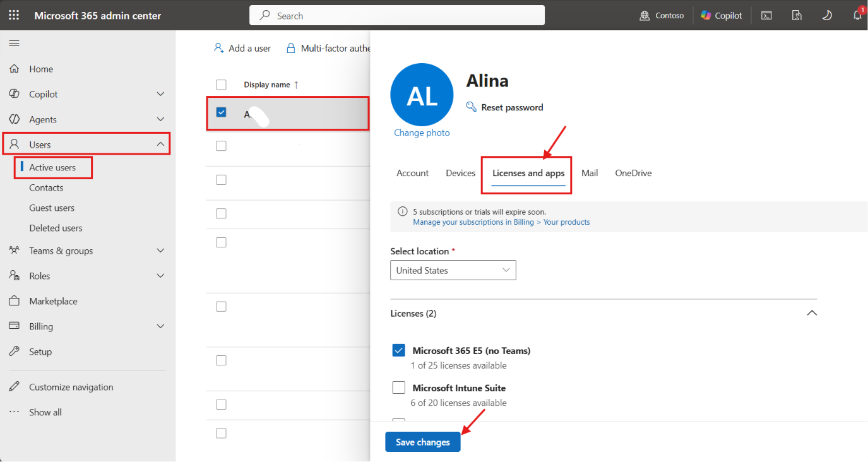Toggle the select-all checkbox in header row
868x462 pixels.
click(x=221, y=85)
